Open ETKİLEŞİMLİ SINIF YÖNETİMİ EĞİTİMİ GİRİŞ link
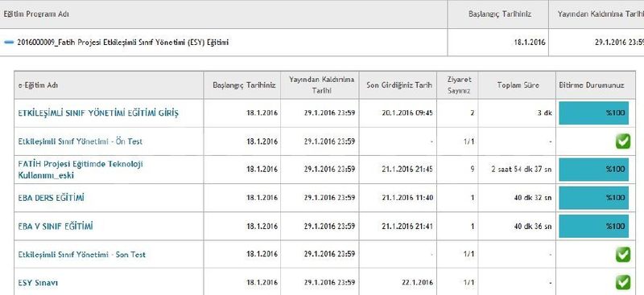This screenshot has height=295, width=644. [98, 113]
